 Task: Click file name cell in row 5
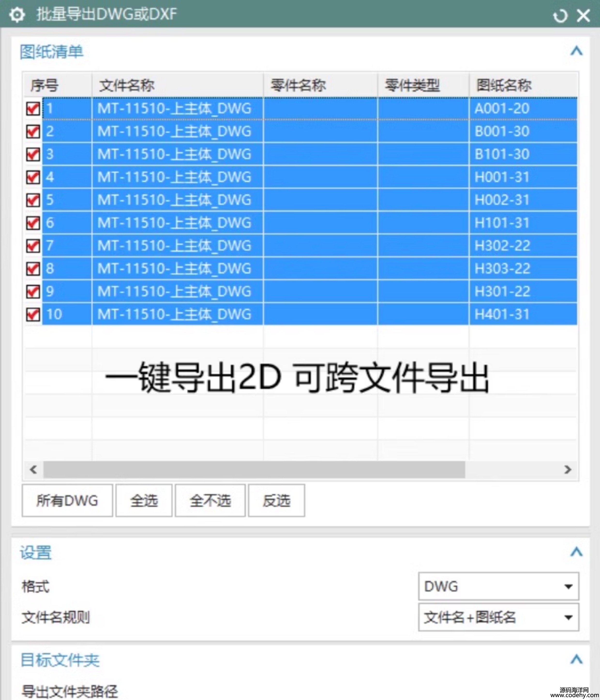pyautogui.click(x=178, y=200)
